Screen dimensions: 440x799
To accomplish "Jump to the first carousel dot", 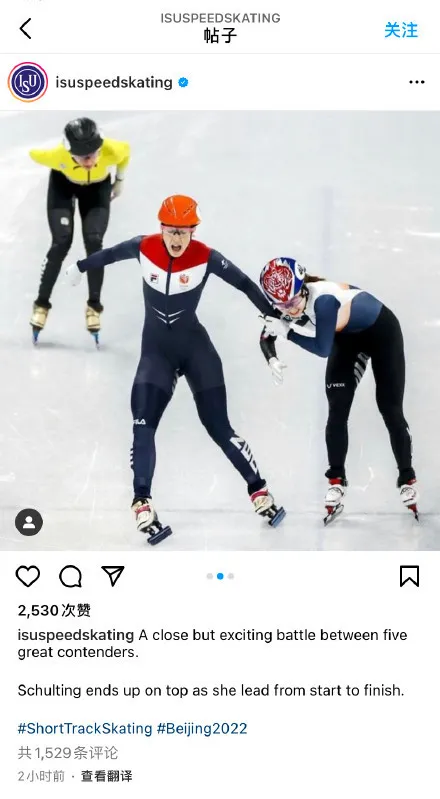I will point(210,576).
